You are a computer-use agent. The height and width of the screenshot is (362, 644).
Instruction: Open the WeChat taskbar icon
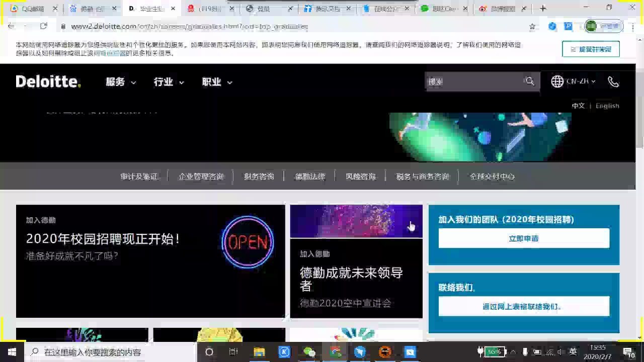point(309,352)
